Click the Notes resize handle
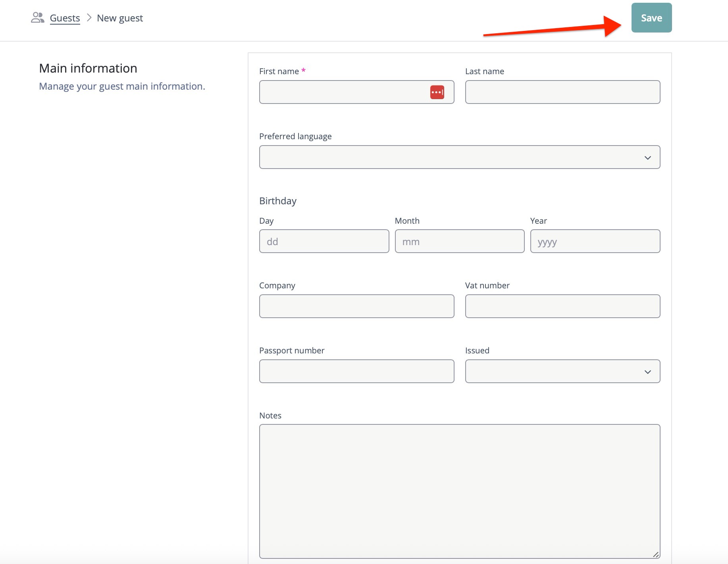The width and height of the screenshot is (728, 564). pos(656,554)
